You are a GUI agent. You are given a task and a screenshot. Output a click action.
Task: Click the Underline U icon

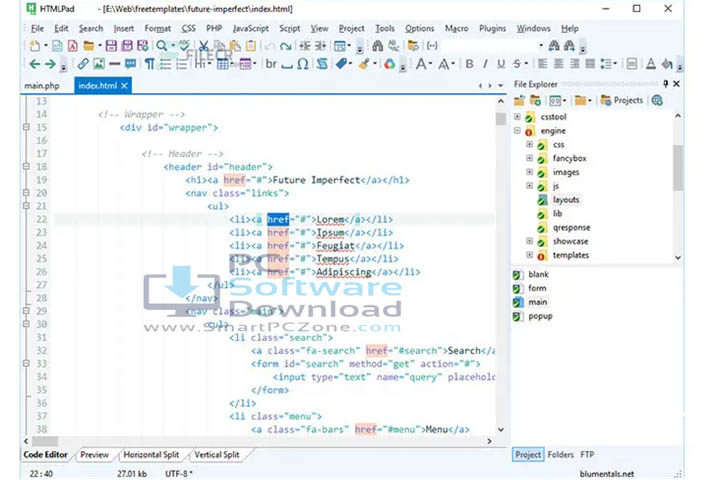click(x=501, y=64)
